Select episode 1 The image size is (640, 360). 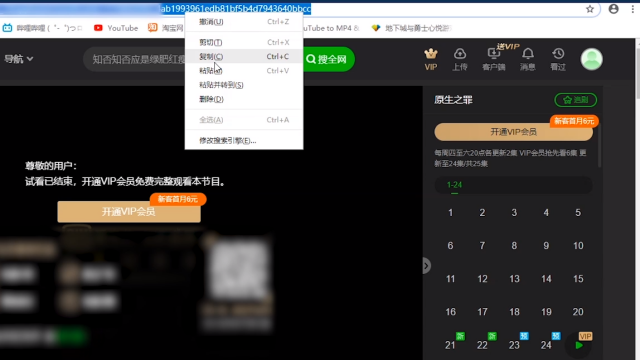(450, 213)
